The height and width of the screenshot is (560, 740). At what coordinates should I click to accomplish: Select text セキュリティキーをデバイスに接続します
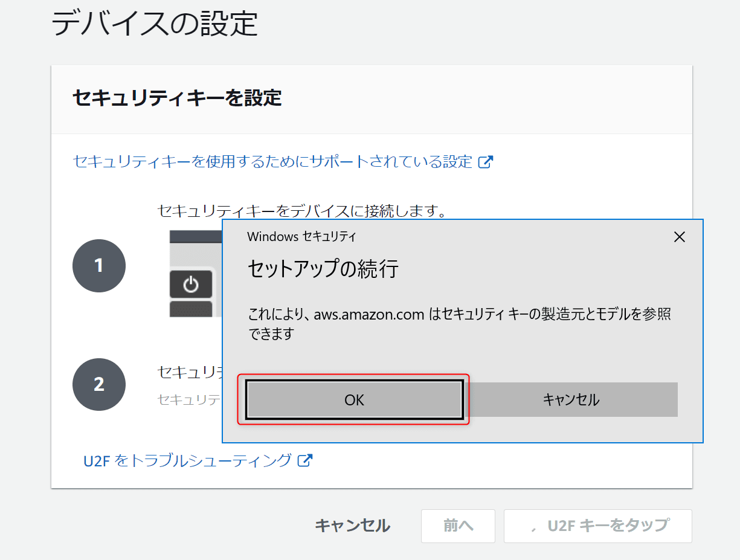click(x=301, y=211)
